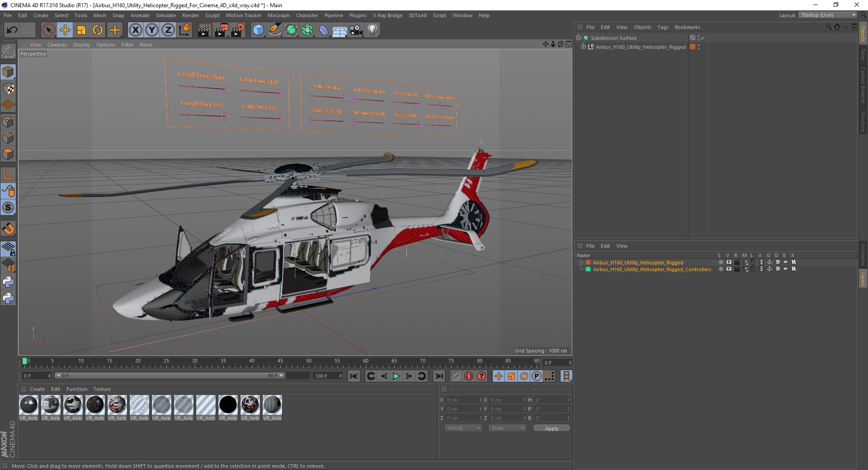The width and height of the screenshot is (868, 470).
Task: Step the end frame 100 F spinner
Action: 340,376
